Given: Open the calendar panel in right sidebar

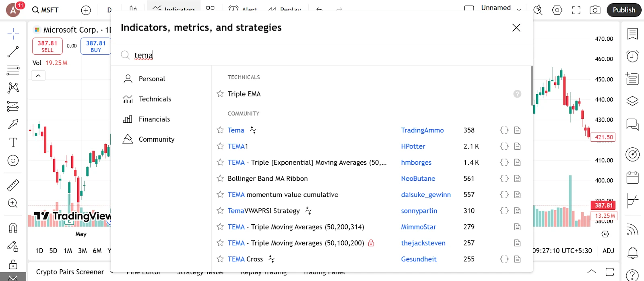Looking at the screenshot, I should (x=632, y=178).
